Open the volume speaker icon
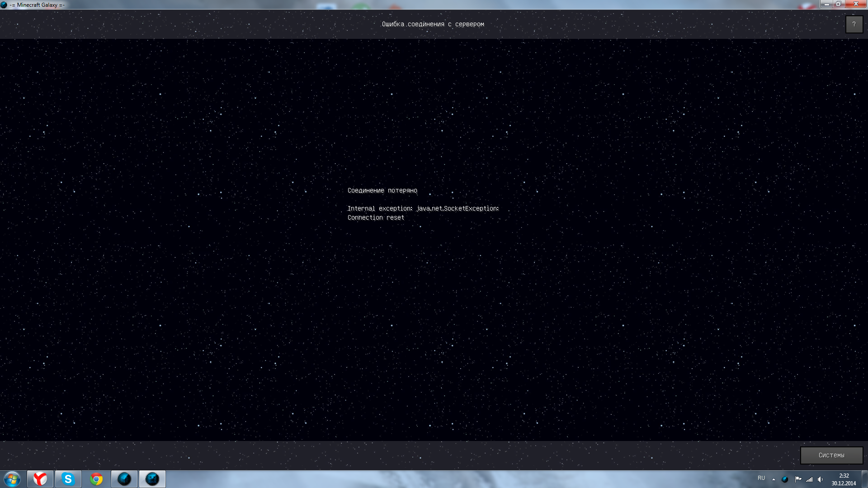This screenshot has width=868, height=488. pyautogui.click(x=821, y=479)
